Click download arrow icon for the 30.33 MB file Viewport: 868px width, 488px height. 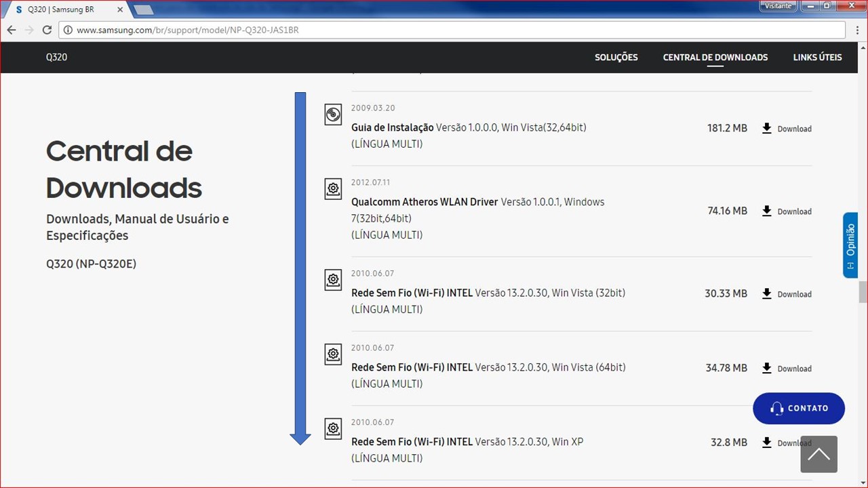(767, 293)
